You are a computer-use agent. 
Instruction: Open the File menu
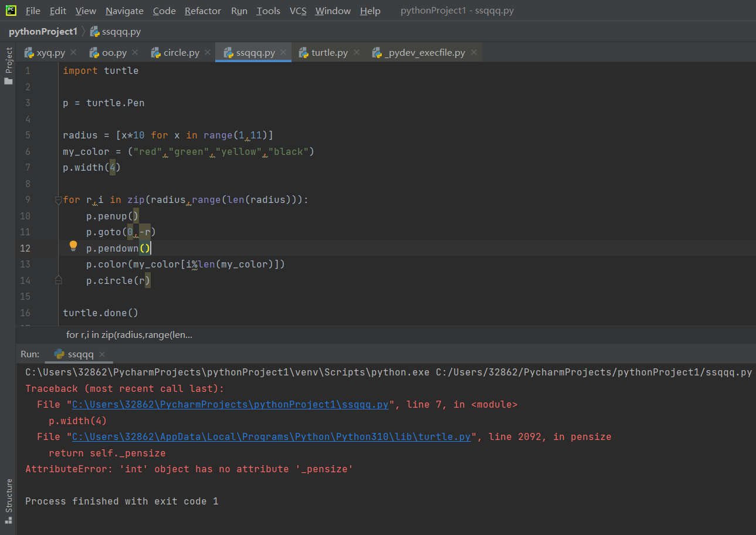(x=33, y=11)
